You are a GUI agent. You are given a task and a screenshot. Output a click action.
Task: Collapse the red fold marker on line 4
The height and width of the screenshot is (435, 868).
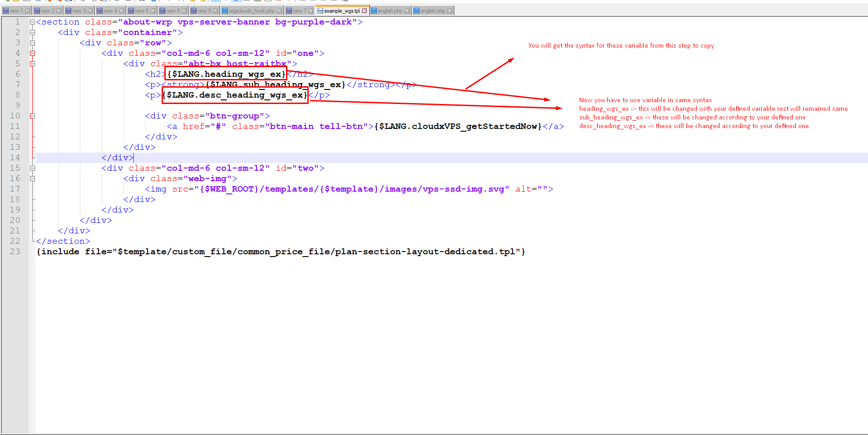pos(32,53)
